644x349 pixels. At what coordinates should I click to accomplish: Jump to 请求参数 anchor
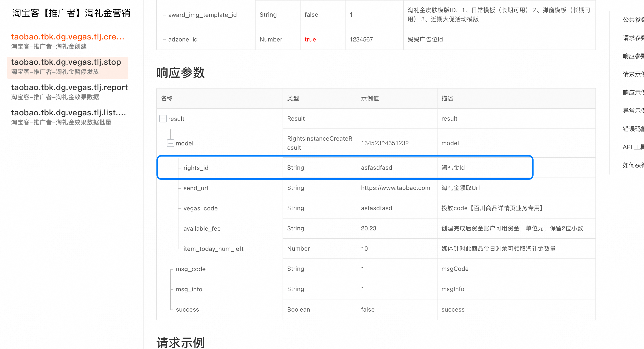click(x=633, y=38)
